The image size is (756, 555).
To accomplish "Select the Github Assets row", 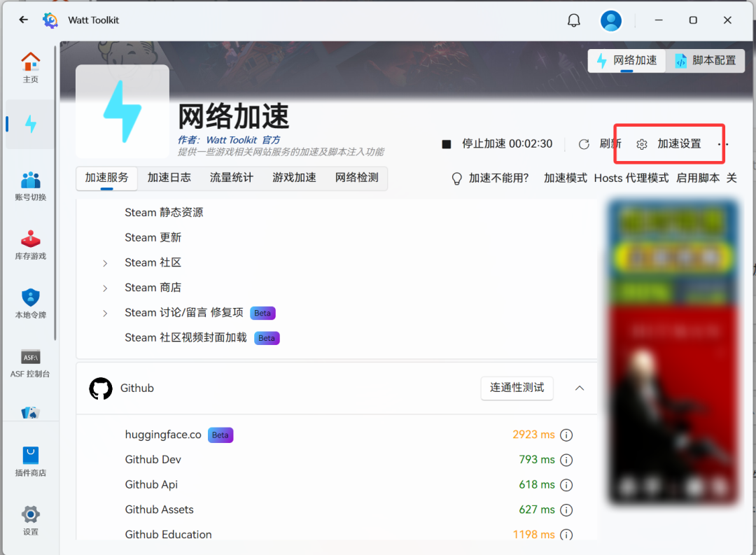I will [337, 510].
